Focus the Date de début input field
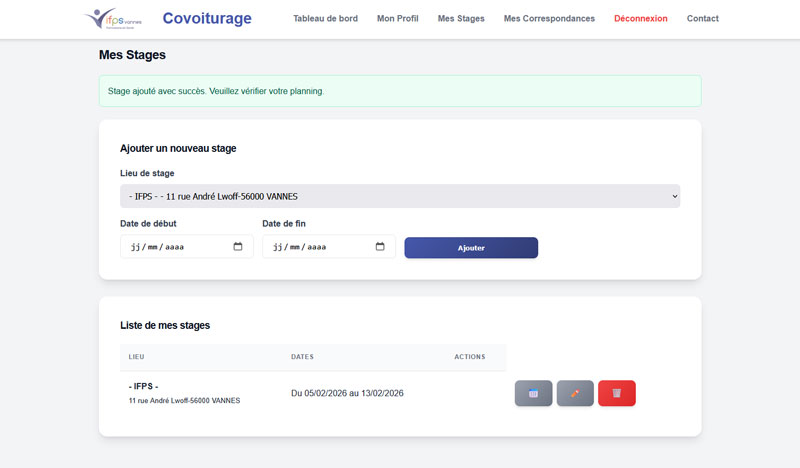The width and height of the screenshot is (800, 468). (170, 247)
